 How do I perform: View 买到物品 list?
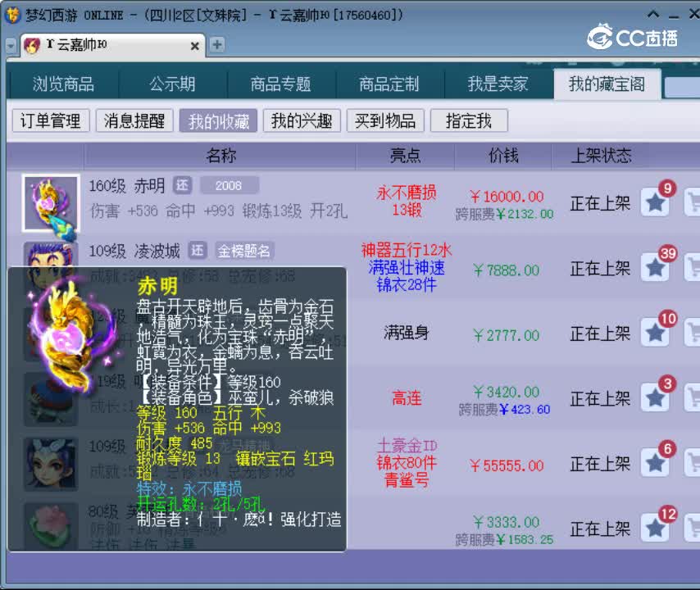click(385, 120)
